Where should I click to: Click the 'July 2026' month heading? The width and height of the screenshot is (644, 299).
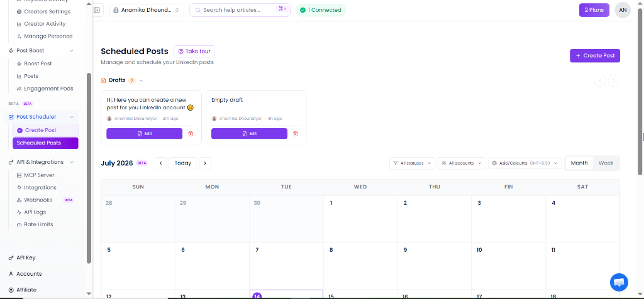(116, 163)
